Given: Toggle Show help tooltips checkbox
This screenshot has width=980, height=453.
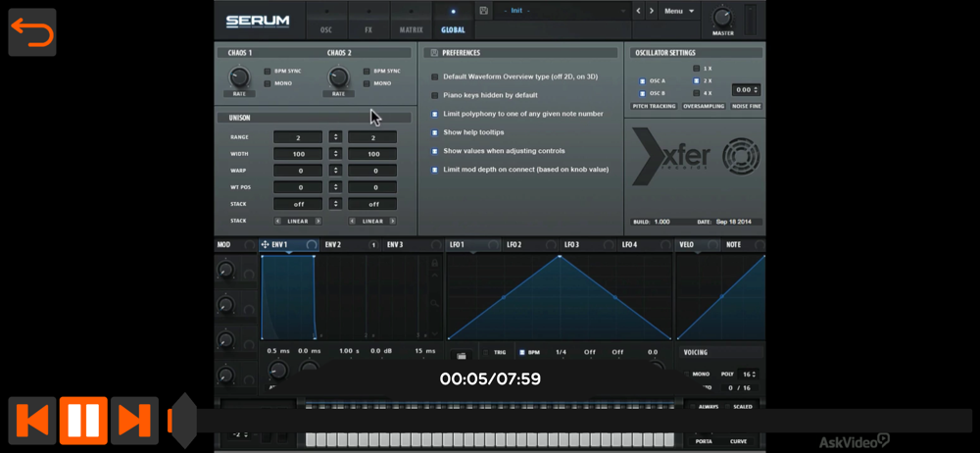Looking at the screenshot, I should [435, 132].
